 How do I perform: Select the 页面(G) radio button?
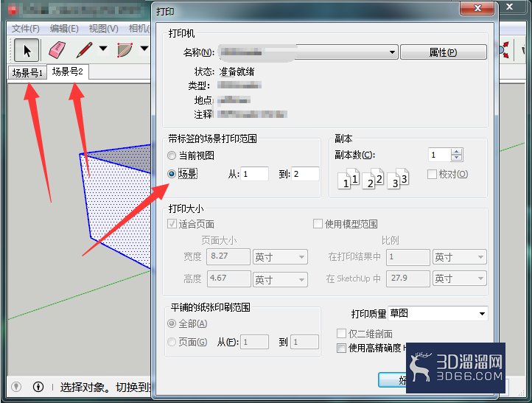pos(172,342)
